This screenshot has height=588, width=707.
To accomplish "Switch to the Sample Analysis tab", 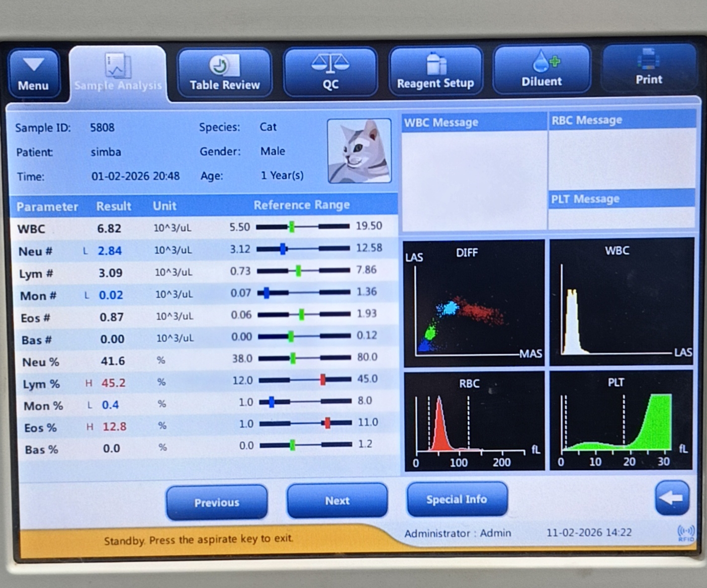I will coord(118,74).
